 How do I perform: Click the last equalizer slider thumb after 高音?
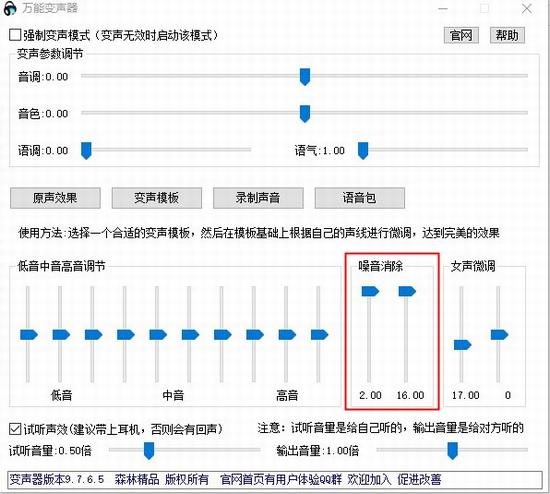tap(320, 335)
